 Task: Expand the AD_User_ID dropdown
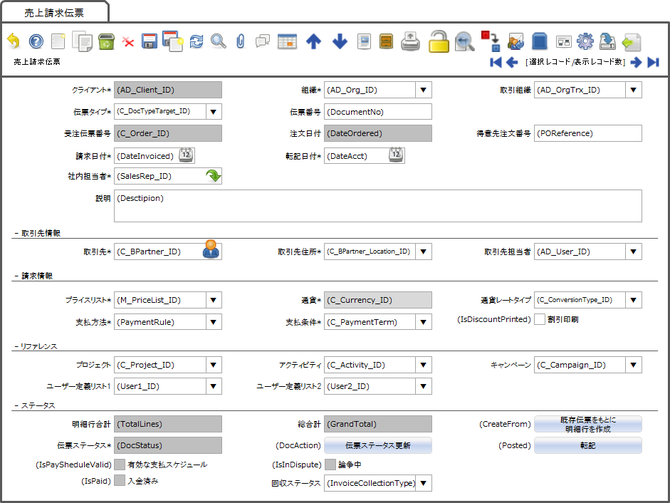(634, 251)
